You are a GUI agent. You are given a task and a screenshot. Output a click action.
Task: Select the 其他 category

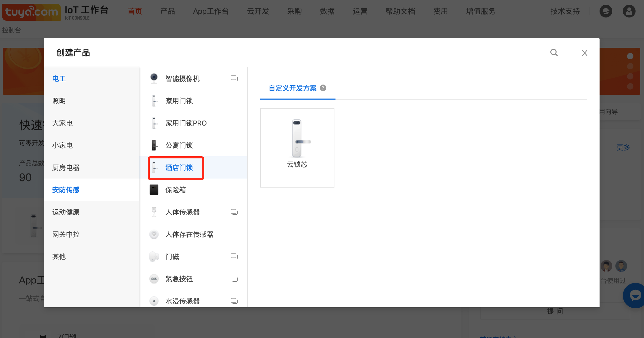pyautogui.click(x=92, y=256)
